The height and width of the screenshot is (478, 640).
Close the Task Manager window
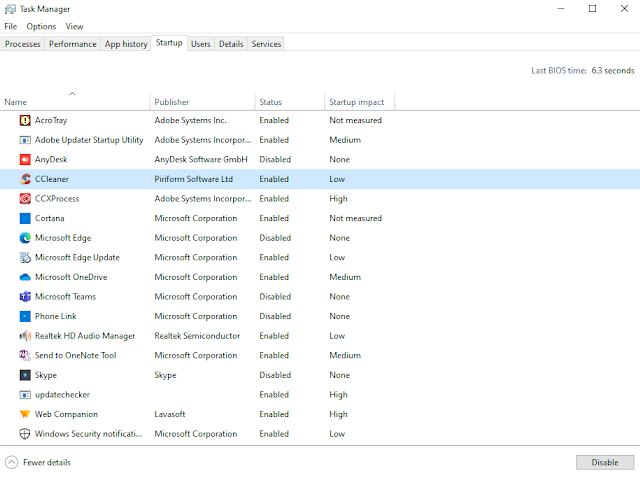(x=624, y=9)
